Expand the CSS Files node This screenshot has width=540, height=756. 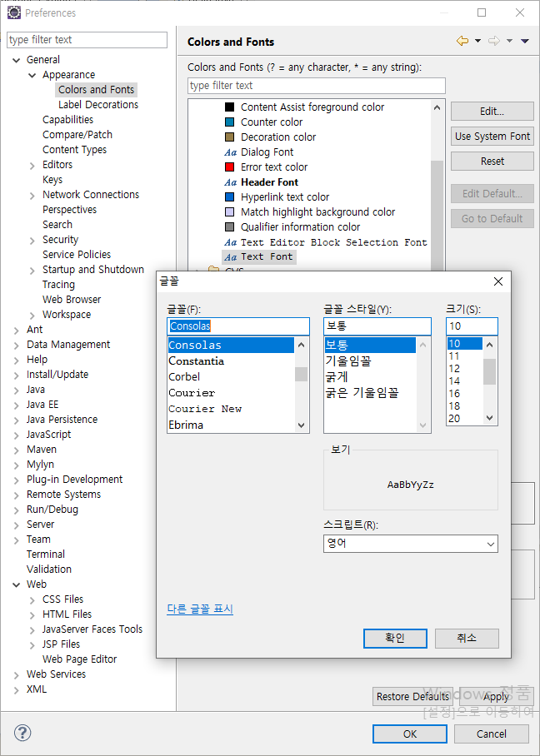(x=32, y=599)
